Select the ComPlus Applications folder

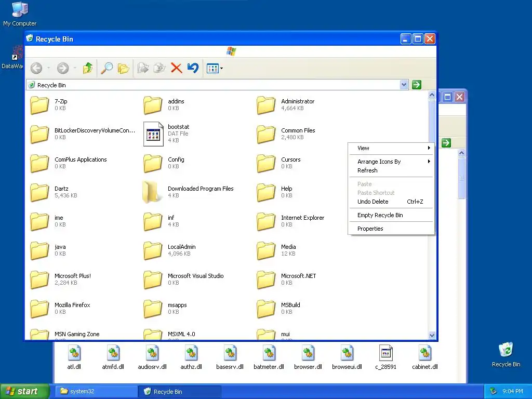pyautogui.click(x=39, y=163)
